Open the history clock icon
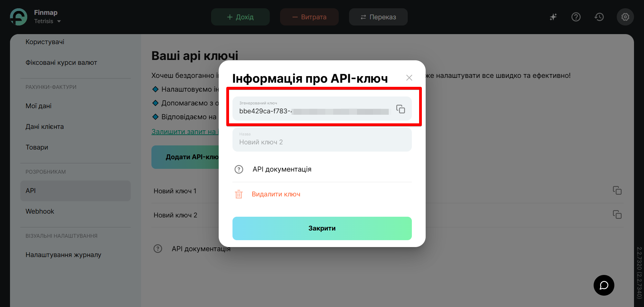 click(599, 17)
